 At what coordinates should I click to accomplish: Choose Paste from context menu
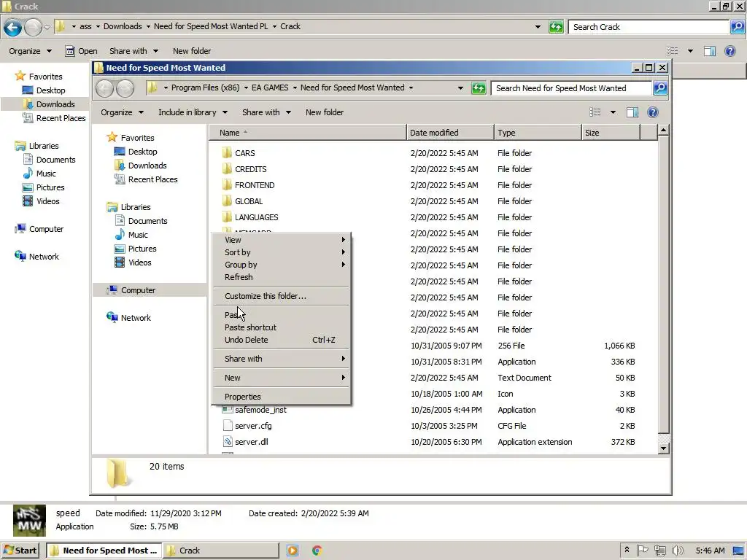282,315
